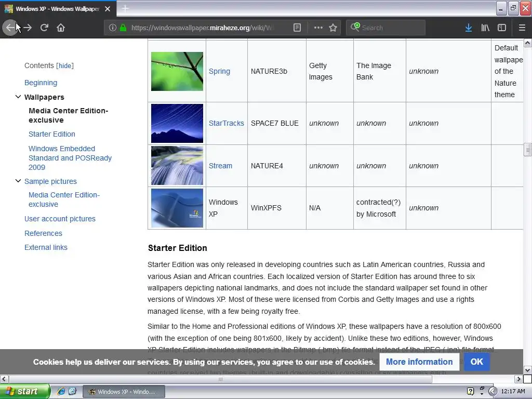
Task: Go forward one page
Action: pyautogui.click(x=28, y=28)
